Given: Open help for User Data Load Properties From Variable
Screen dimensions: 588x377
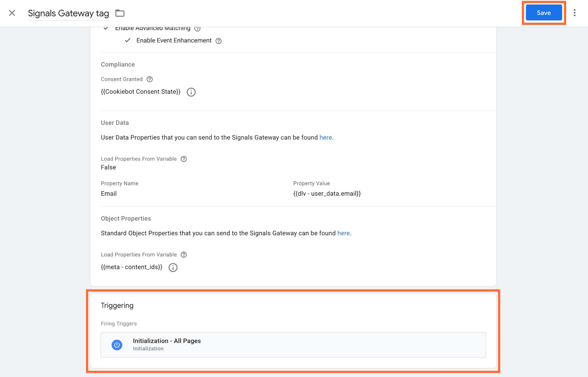Looking at the screenshot, I should (x=184, y=159).
